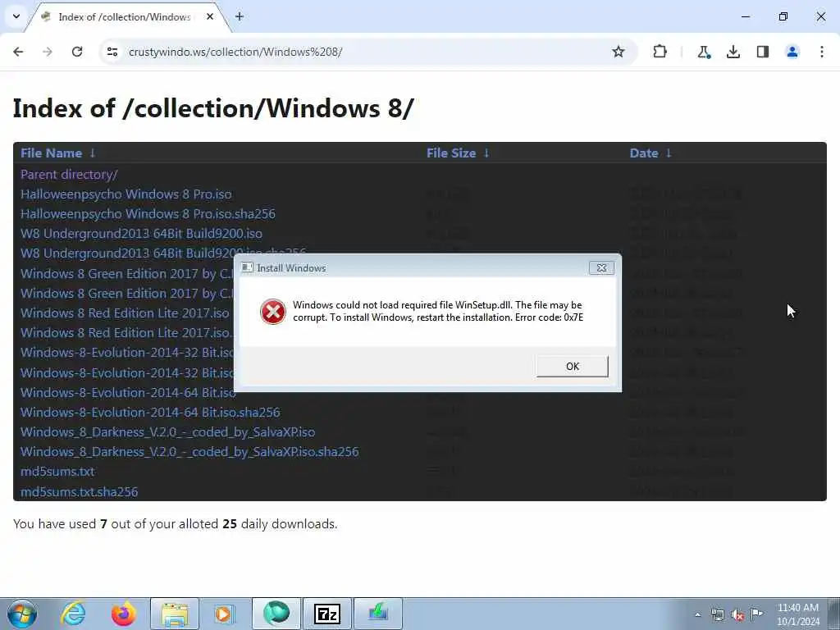This screenshot has height=630, width=840.
Task: Open Halloweenpsycho Windows 8 Pro.iso.sha256
Action: pyautogui.click(x=148, y=214)
